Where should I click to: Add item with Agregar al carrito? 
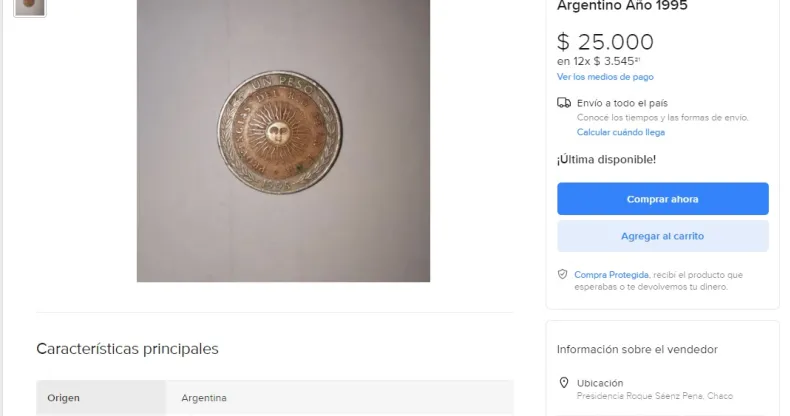tap(663, 236)
